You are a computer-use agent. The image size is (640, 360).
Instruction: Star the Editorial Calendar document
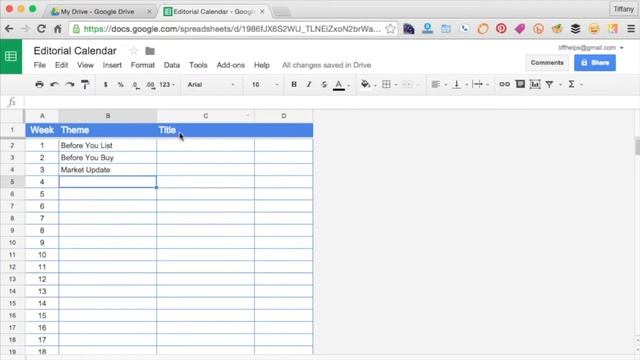click(133, 51)
